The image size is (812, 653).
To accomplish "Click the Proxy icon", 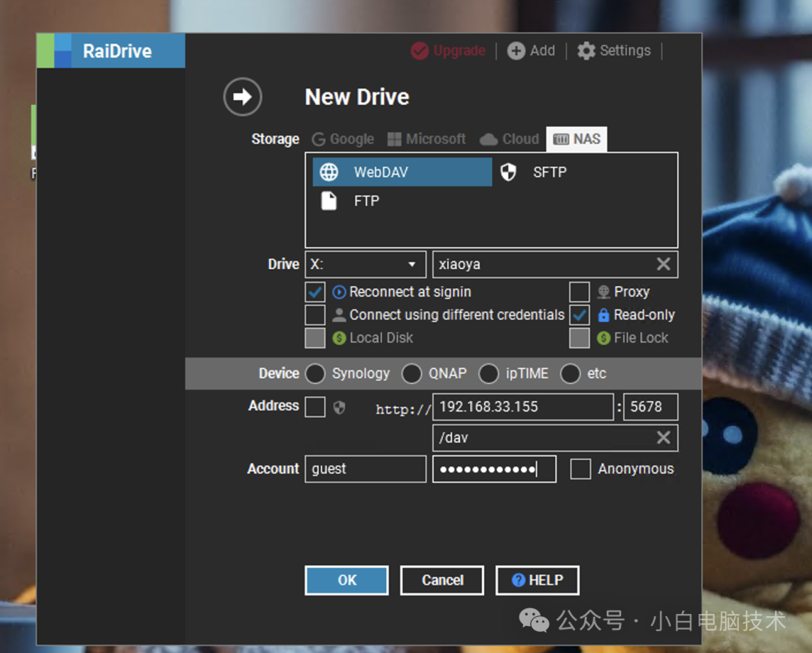I will point(603,292).
